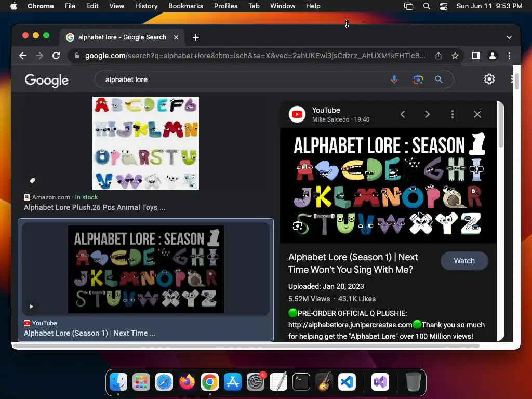The image size is (532, 399).
Task: Open System Settings from the Dock
Action: (x=255, y=382)
